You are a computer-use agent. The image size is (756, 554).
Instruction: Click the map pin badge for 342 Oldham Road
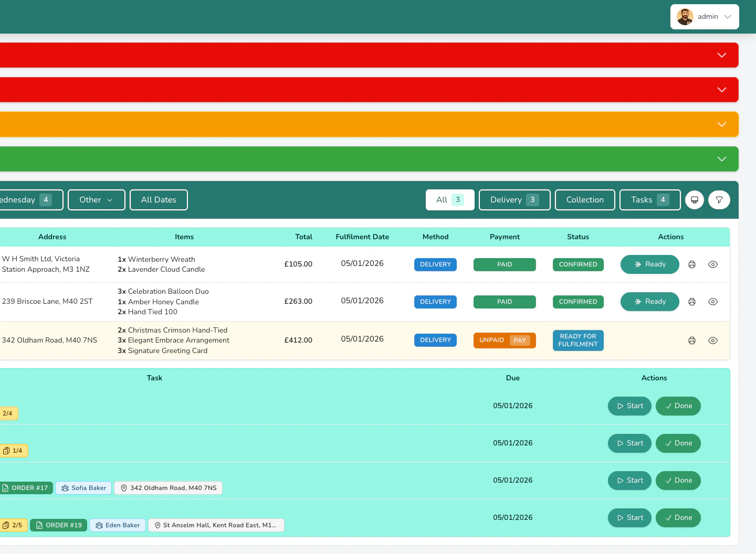pos(168,488)
